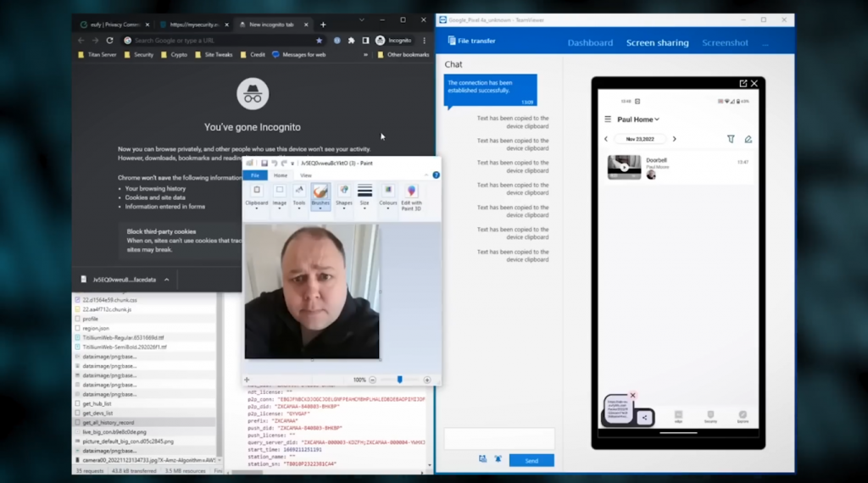This screenshot has width=868, height=483.
Task: Switch to eufy Privacy Commitment tab
Action: click(114, 25)
